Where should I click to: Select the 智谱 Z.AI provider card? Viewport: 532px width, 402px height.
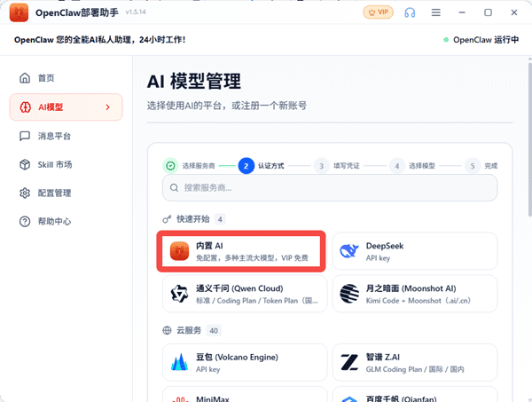click(x=415, y=362)
